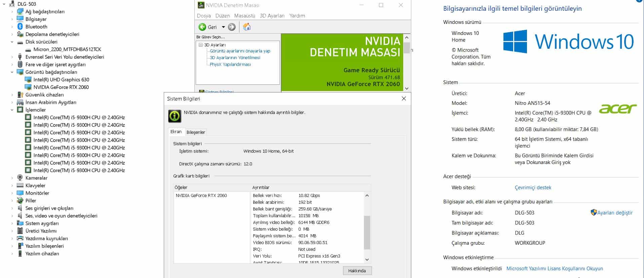Open the Yardım menu
The width and height of the screenshot is (644, 278).
pos(297,16)
